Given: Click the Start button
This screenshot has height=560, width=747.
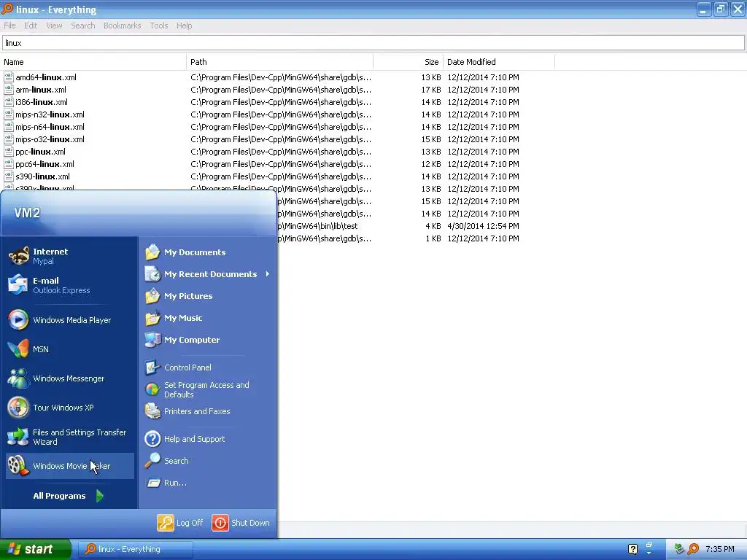Looking at the screenshot, I should (36, 549).
